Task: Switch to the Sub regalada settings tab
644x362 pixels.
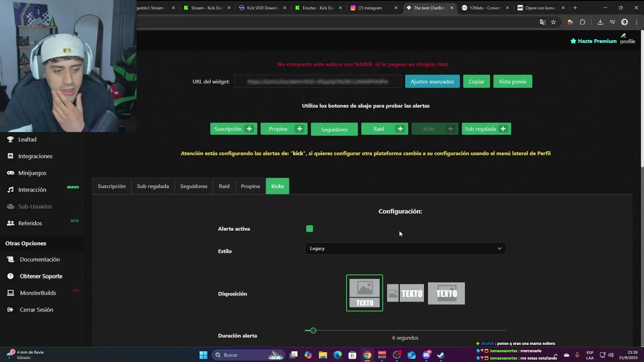Action: pos(153,186)
